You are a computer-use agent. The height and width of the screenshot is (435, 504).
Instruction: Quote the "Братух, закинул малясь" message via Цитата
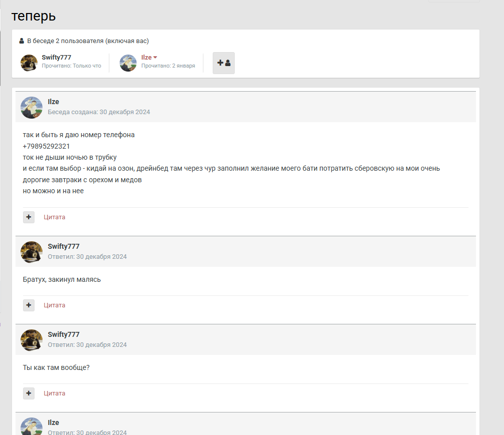pyautogui.click(x=55, y=305)
